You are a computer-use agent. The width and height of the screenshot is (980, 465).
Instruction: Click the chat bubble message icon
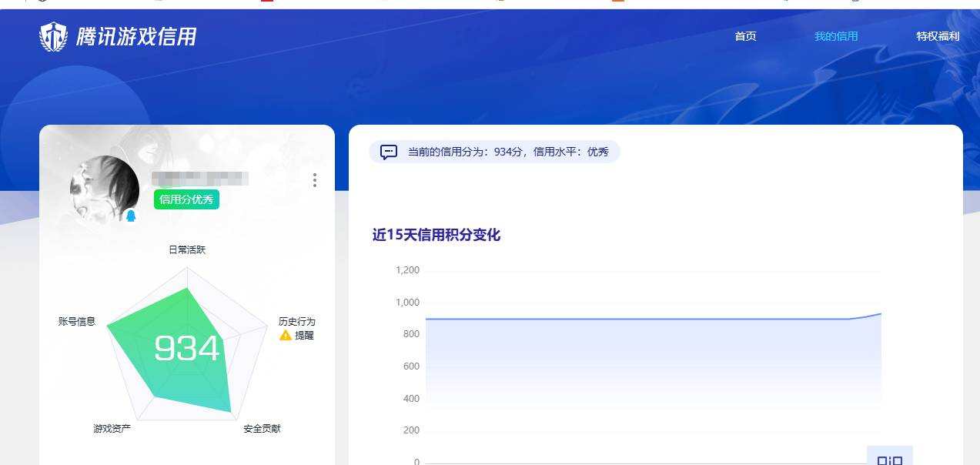(389, 152)
